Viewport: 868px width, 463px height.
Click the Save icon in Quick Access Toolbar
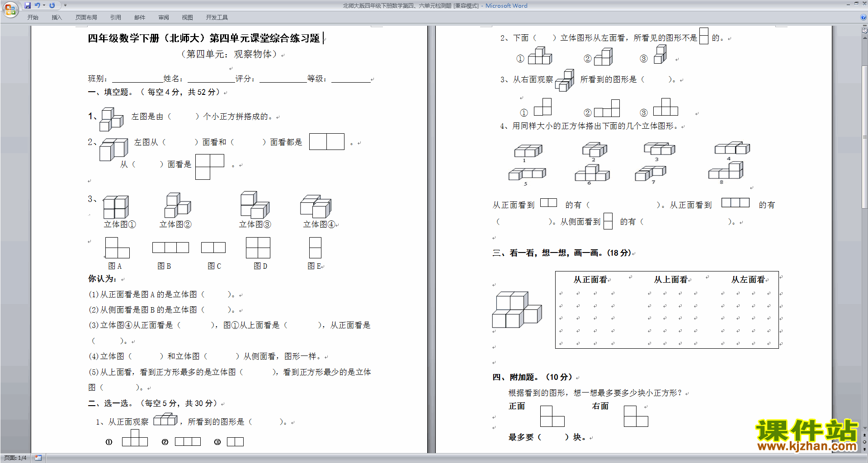[28, 5]
